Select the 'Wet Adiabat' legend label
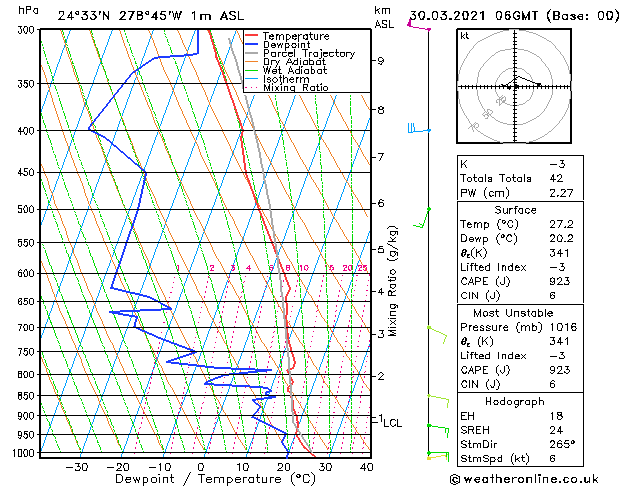Viewport: 629px width, 486px height. 295,70
